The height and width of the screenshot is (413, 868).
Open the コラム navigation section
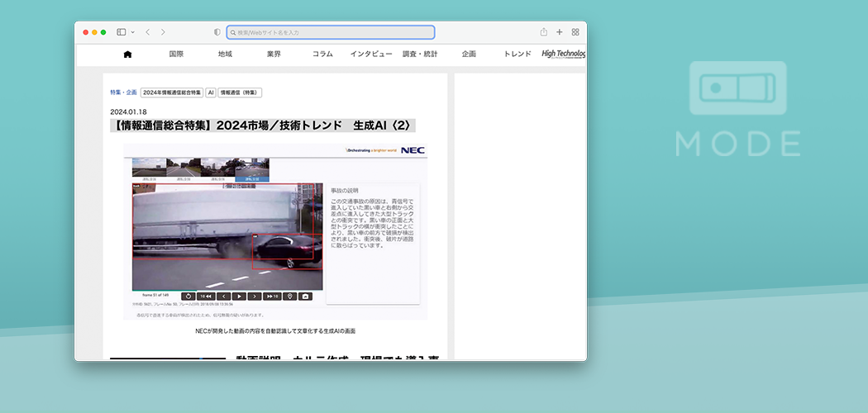coord(322,55)
